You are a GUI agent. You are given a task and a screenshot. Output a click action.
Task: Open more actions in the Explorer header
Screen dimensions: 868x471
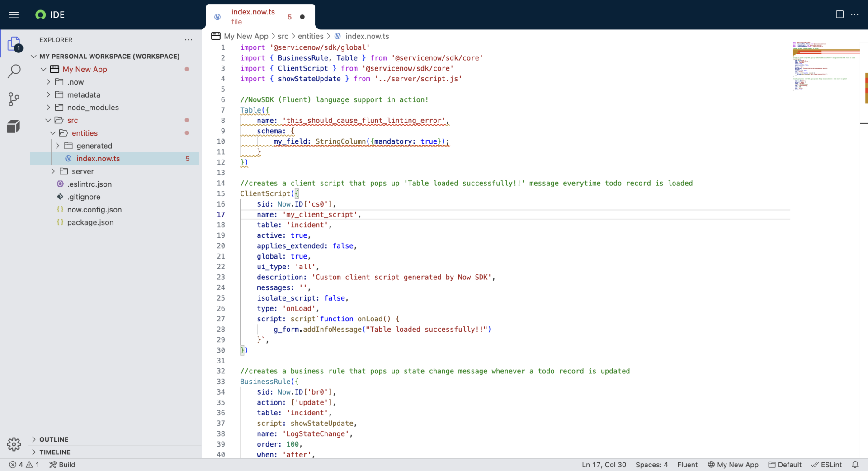pos(189,40)
